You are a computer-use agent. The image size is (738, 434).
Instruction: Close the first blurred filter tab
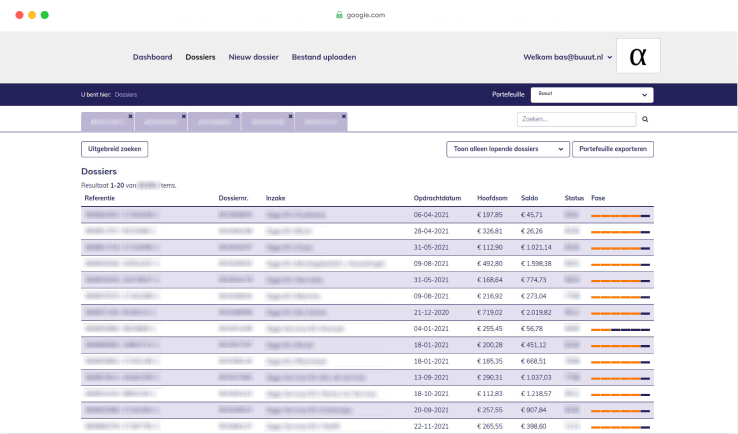click(x=131, y=116)
